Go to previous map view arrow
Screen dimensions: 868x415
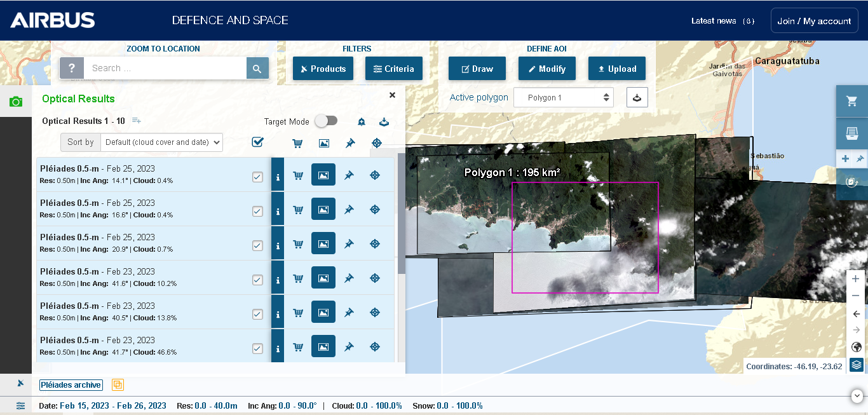(856, 314)
